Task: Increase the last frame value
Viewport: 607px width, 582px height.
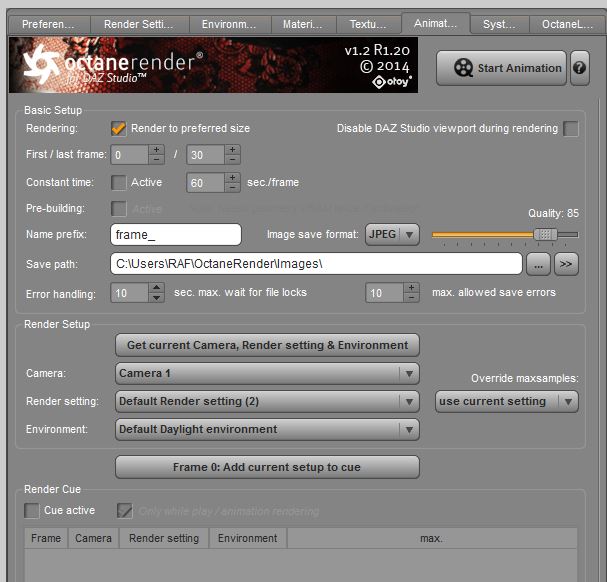Action: click(x=232, y=150)
